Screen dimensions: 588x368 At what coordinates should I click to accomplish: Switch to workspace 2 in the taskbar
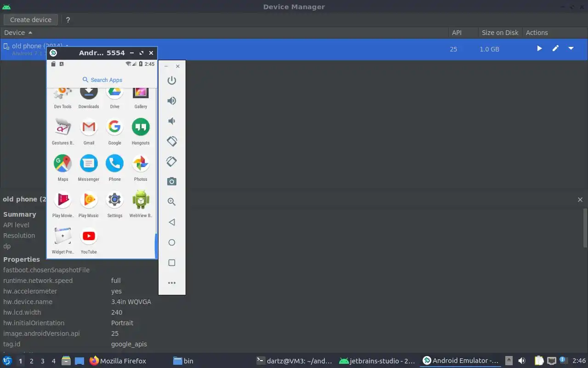[32, 361]
